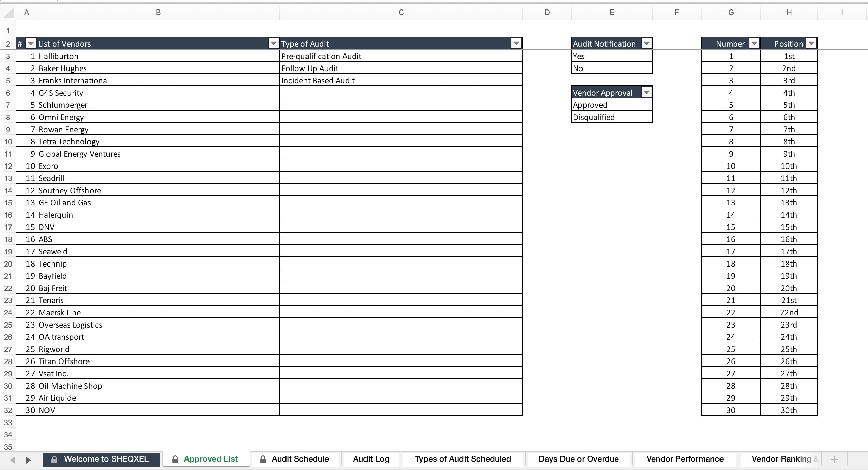Switch to the Vendor Performance tab
Screen dimensions: 868x470
pyautogui.click(x=685, y=459)
